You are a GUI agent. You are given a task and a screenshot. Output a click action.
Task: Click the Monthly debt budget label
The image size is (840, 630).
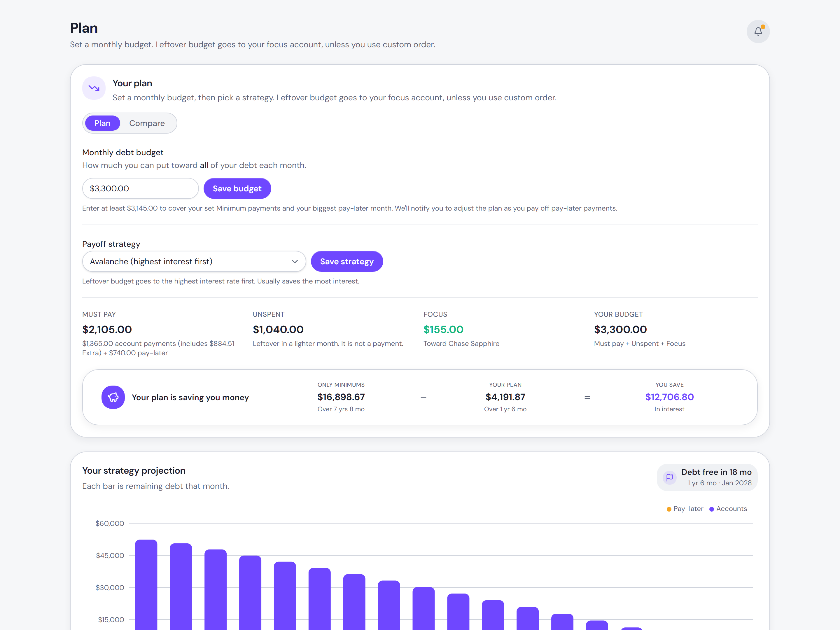pyautogui.click(x=123, y=152)
